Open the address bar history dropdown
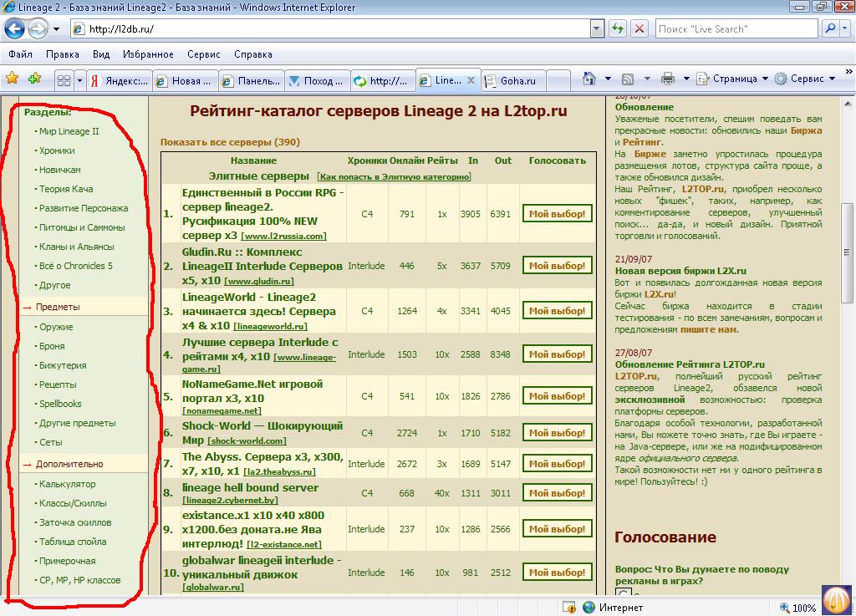856x616 pixels. (x=597, y=28)
